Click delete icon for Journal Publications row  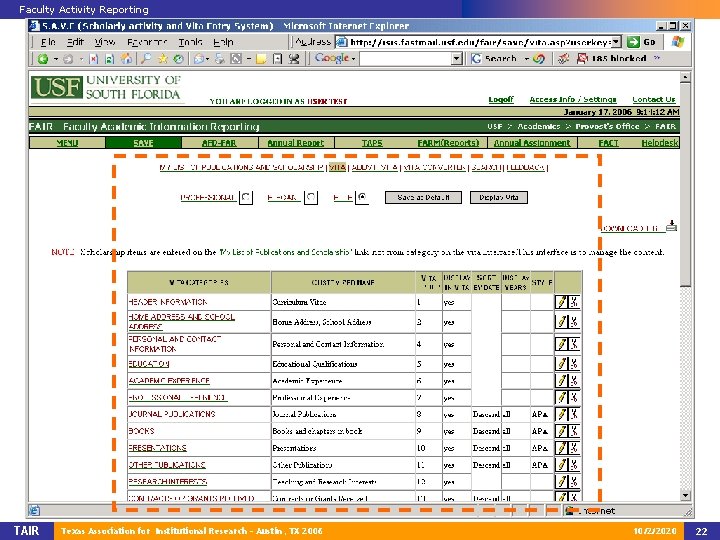point(574,414)
